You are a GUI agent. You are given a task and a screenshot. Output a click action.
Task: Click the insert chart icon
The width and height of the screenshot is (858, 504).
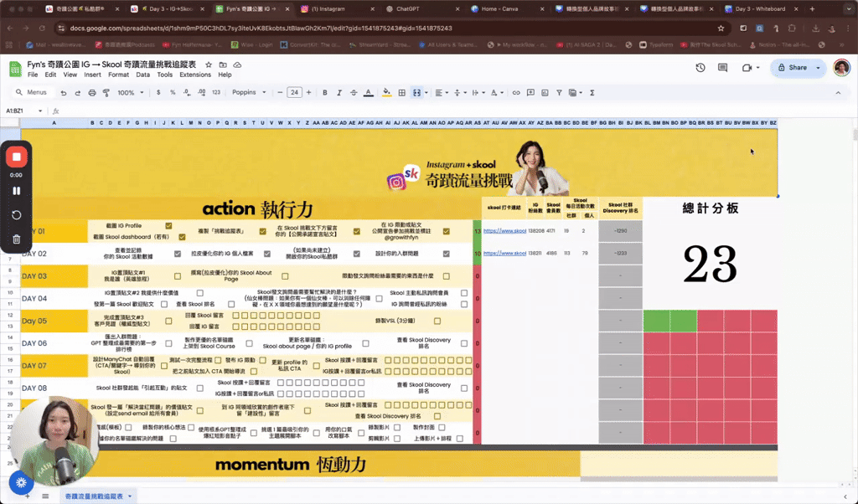[545, 93]
